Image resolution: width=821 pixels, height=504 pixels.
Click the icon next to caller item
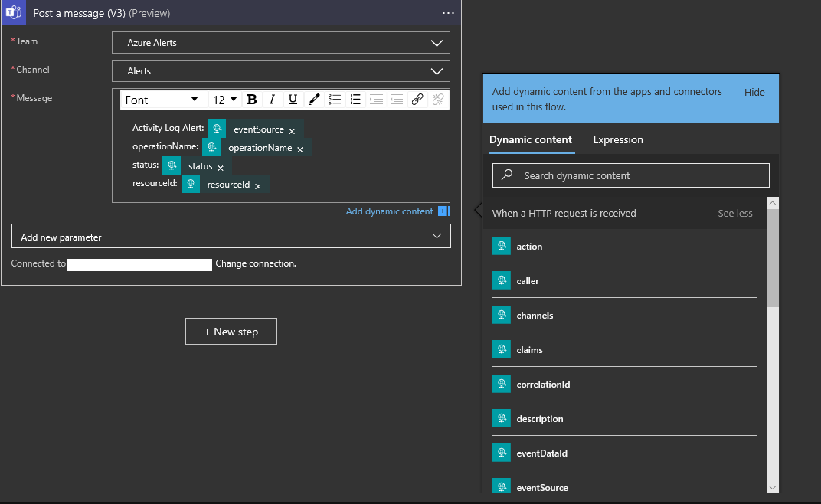pyautogui.click(x=502, y=280)
